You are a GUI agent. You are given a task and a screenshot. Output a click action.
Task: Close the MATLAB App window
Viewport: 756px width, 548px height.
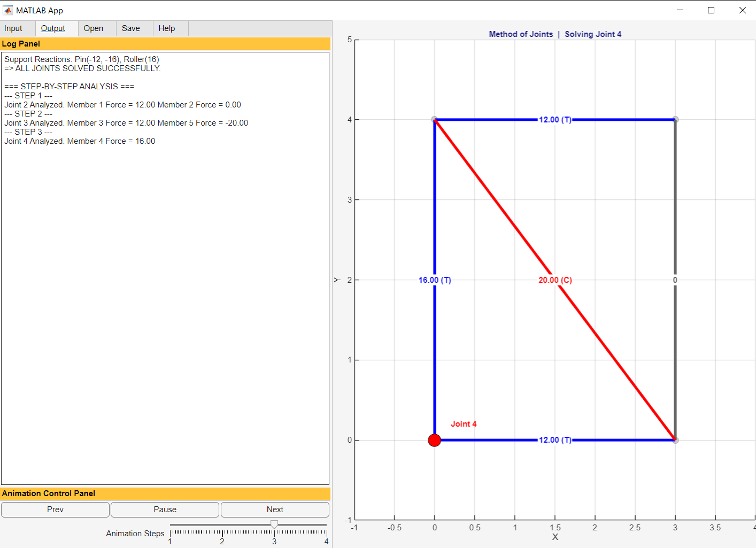click(x=742, y=10)
